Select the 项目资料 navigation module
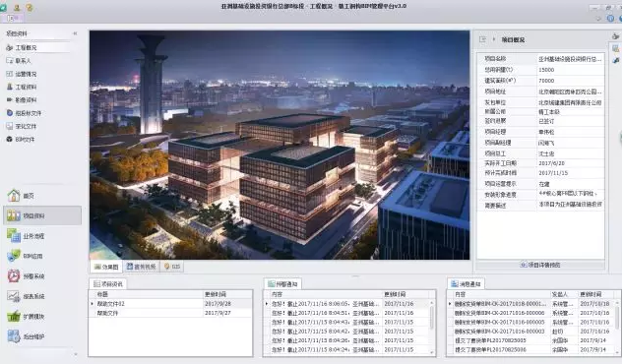Image resolution: width=624 pixels, height=364 pixels. click(x=42, y=215)
